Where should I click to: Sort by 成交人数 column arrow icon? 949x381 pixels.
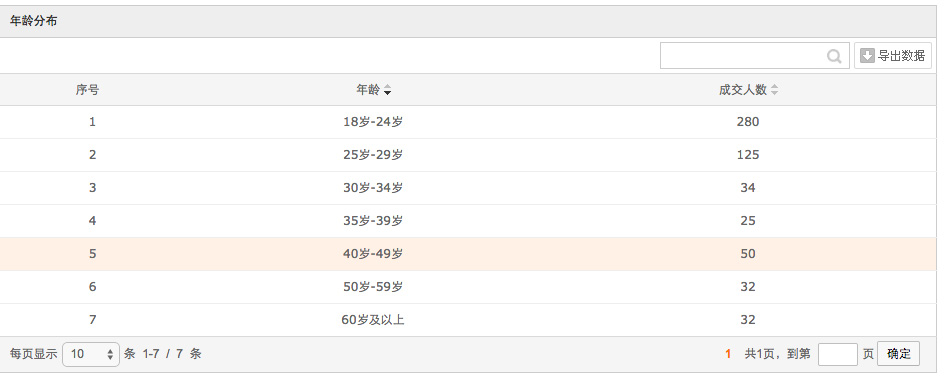(x=774, y=91)
